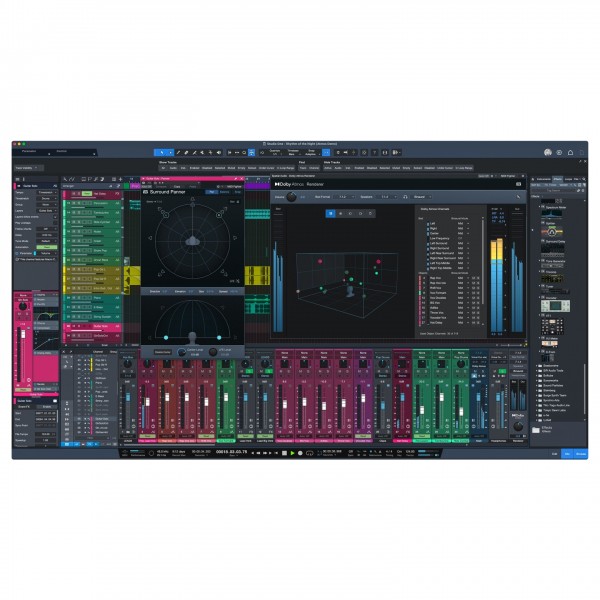Switch to the Instruments browser tab
Viewport: 600px width, 600px height.
pos(543,179)
